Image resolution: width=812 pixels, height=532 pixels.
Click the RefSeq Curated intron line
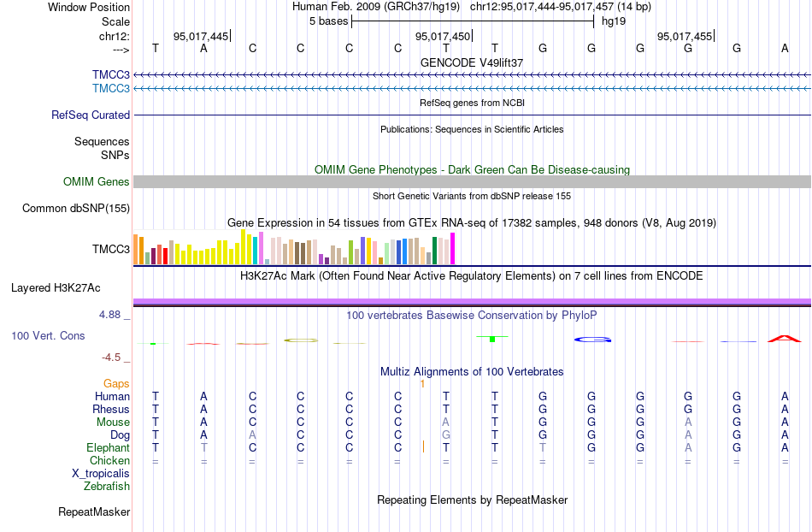coord(473,115)
